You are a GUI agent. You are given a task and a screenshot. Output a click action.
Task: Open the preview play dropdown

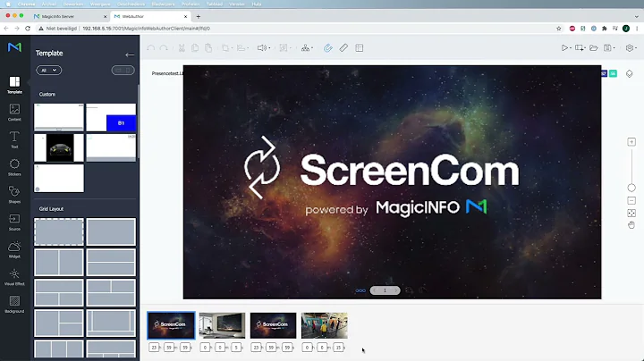tap(566, 48)
